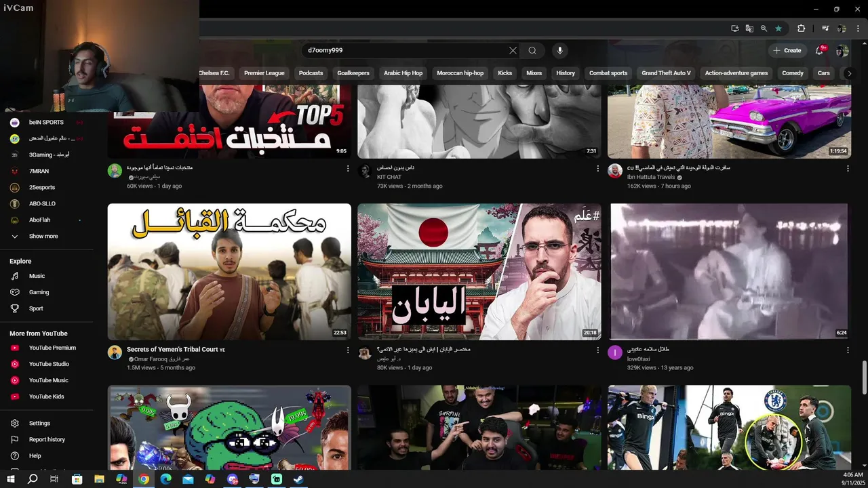
Task: Open Discord from the taskbar
Action: point(233,479)
